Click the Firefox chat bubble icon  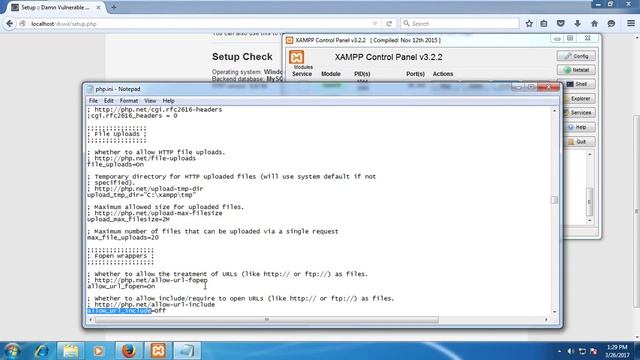click(x=611, y=24)
